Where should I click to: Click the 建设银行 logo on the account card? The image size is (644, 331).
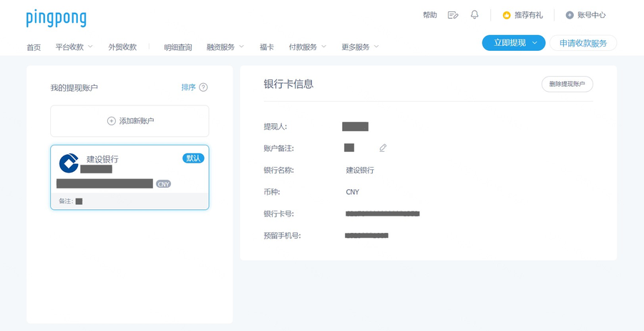(69, 163)
